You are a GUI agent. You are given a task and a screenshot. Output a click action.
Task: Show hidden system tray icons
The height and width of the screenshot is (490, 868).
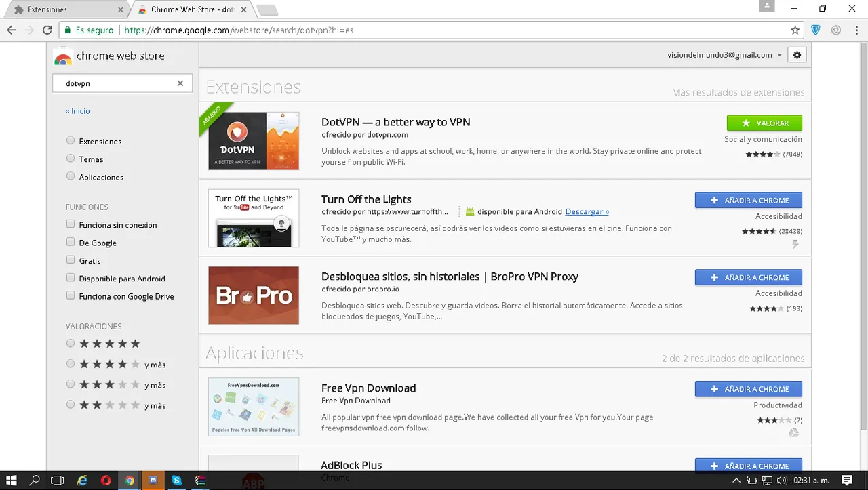736,481
